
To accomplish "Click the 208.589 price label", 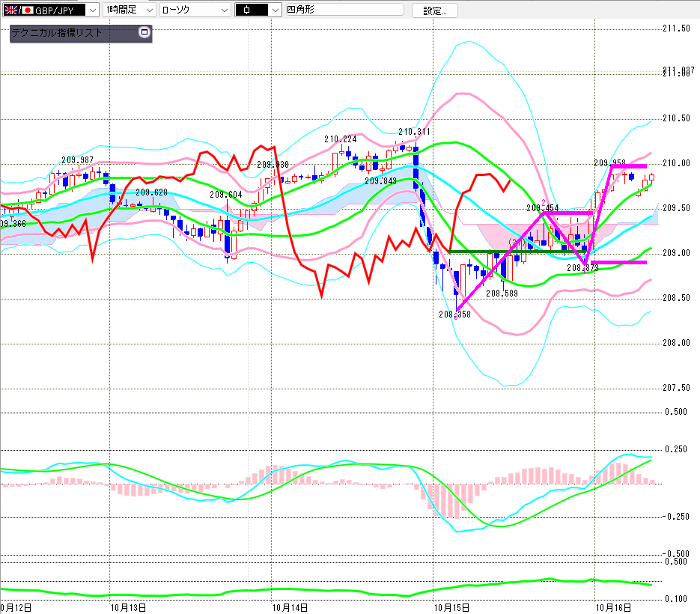I will point(502,294).
